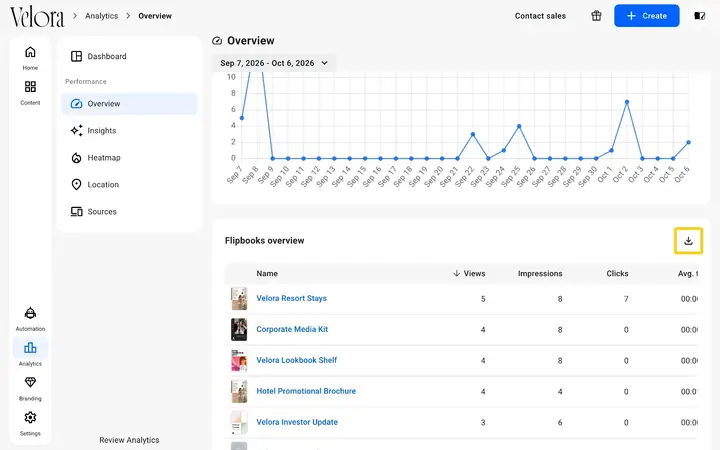720x450 pixels.
Task: Click the Insights sparkle icon
Action: click(x=76, y=130)
